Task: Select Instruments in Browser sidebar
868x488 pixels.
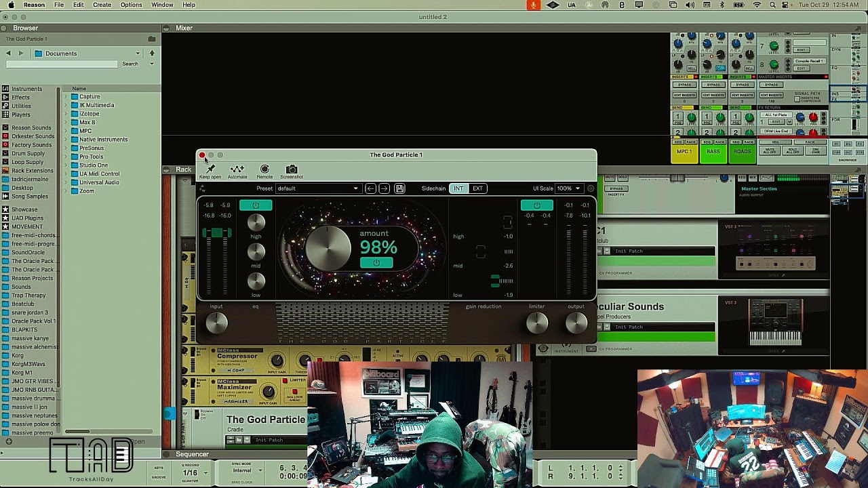Action: (26, 89)
